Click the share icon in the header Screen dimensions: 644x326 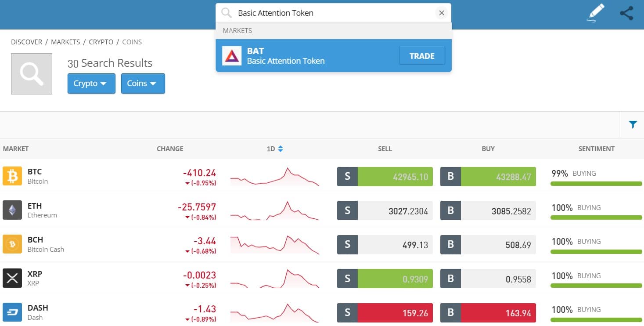tap(626, 13)
